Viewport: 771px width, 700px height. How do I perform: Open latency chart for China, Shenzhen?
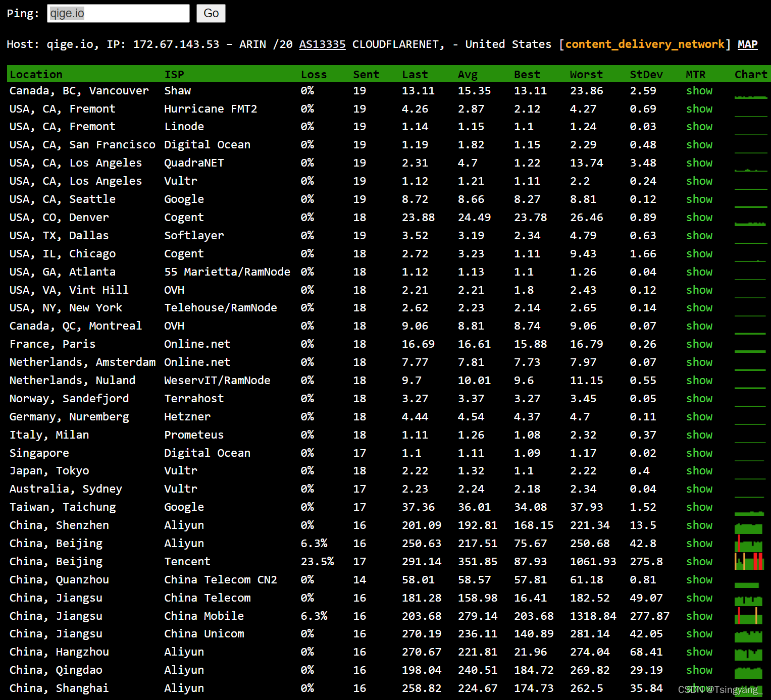pyautogui.click(x=749, y=528)
